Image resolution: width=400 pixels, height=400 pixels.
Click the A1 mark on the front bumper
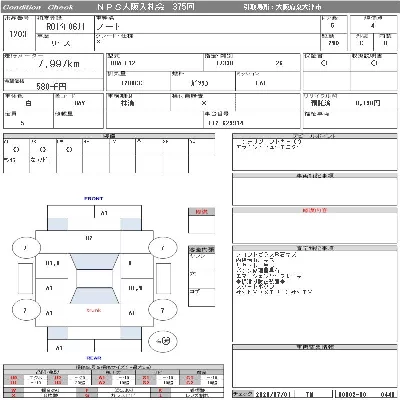point(104,213)
